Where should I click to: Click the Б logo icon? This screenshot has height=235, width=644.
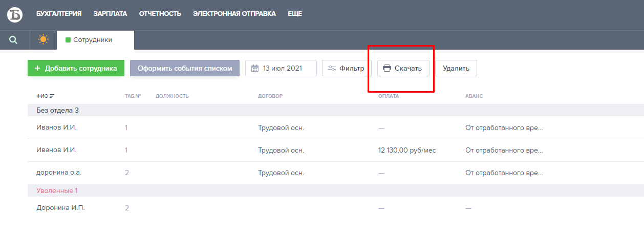tap(15, 14)
